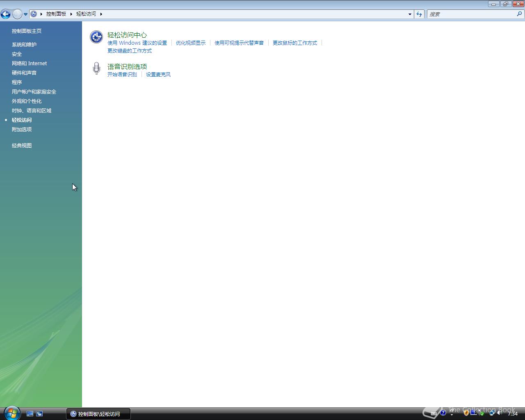This screenshot has width=525, height=420.
Task: Click Show Desktop quick launch icon
Action: [x=30, y=414]
